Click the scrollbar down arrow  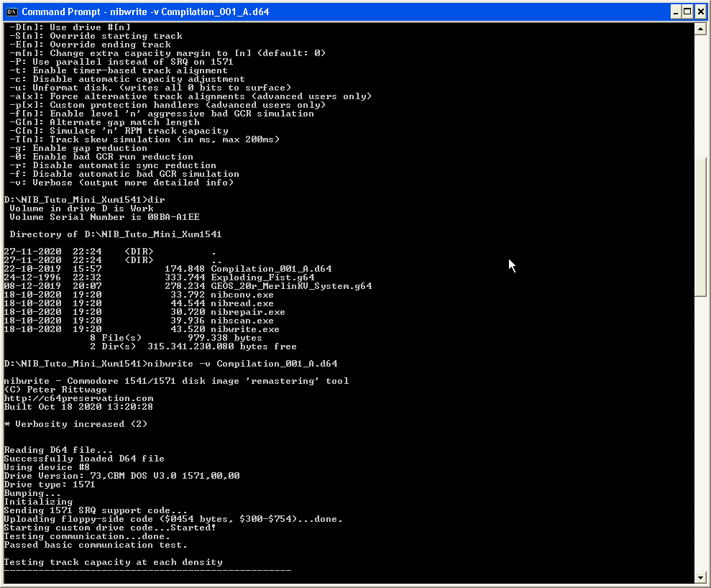click(x=700, y=577)
